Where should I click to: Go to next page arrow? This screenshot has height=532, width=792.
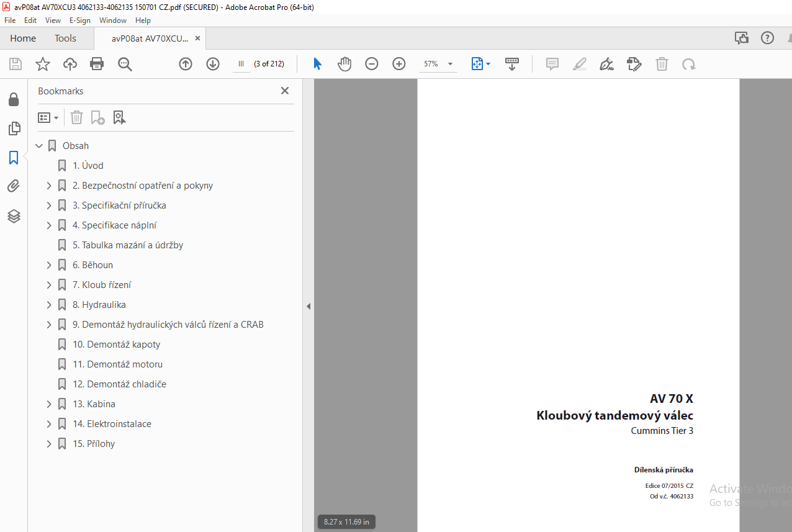pos(213,64)
